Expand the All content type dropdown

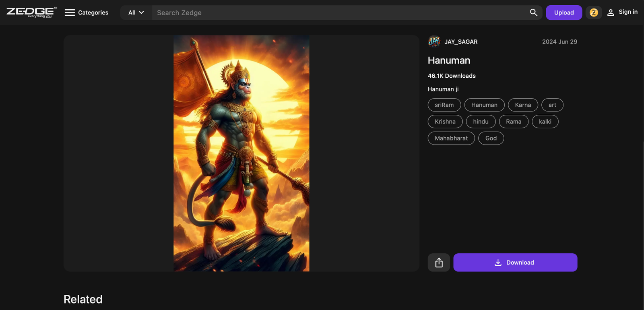point(136,12)
